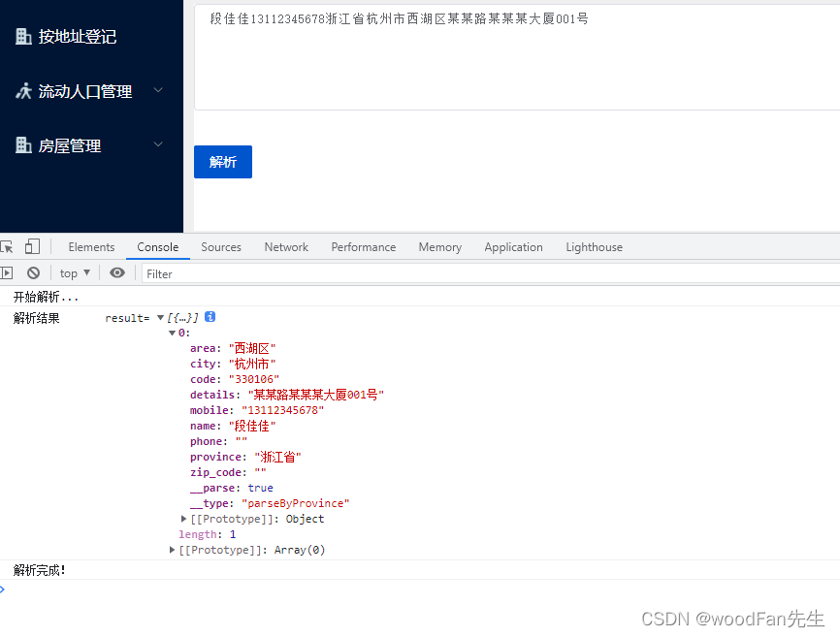The width and height of the screenshot is (840, 637).
Task: Expand [[Prototype]]: Object in the result
Action: [x=182, y=519]
